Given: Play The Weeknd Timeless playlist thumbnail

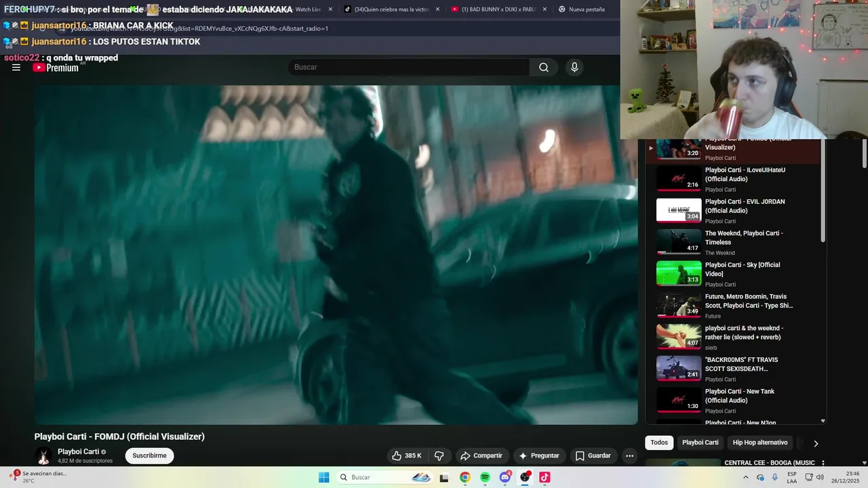Looking at the screenshot, I should [x=679, y=241].
